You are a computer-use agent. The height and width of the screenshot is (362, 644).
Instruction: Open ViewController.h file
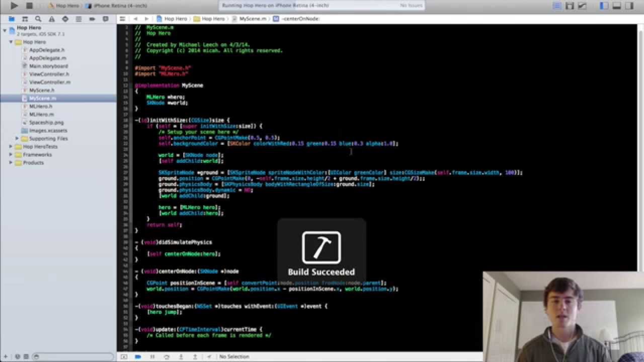(49, 74)
